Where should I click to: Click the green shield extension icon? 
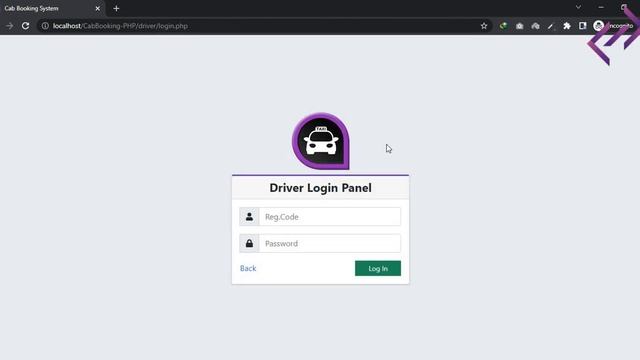click(503, 26)
